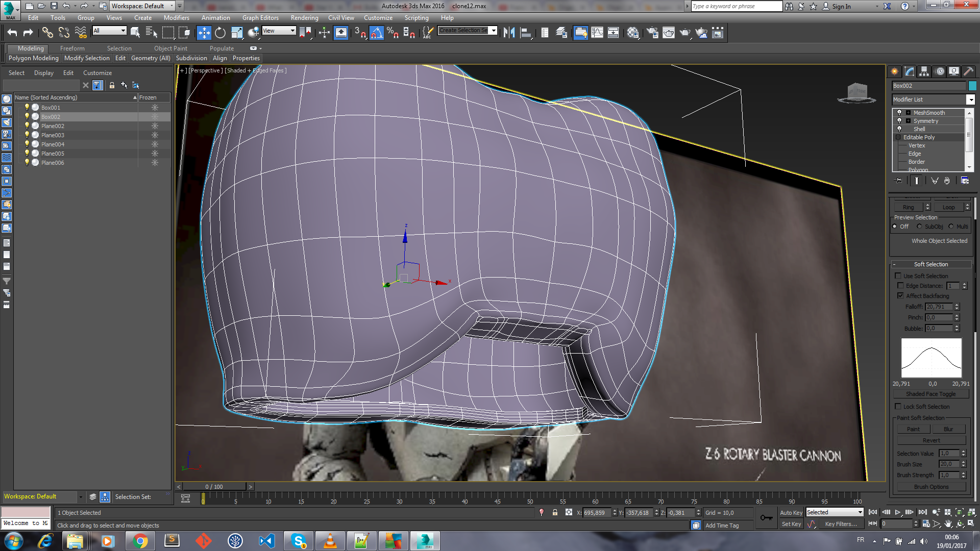Toggle the Percent Snap icon

tap(393, 33)
